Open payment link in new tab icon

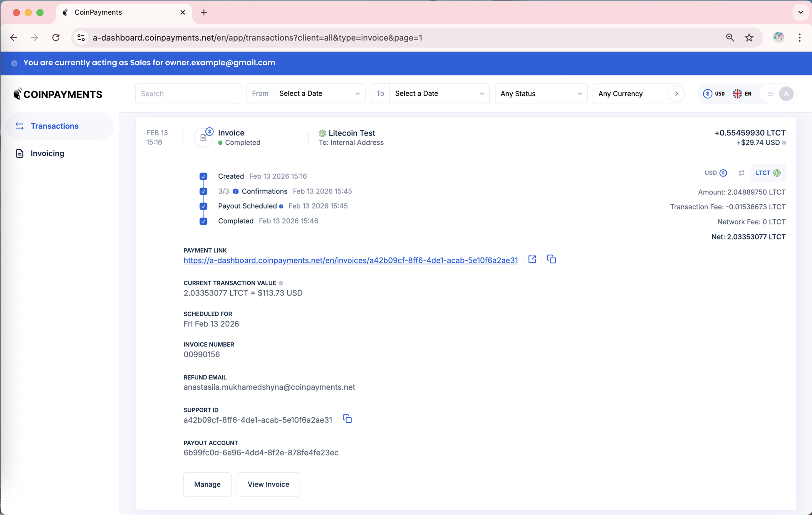tap(532, 259)
